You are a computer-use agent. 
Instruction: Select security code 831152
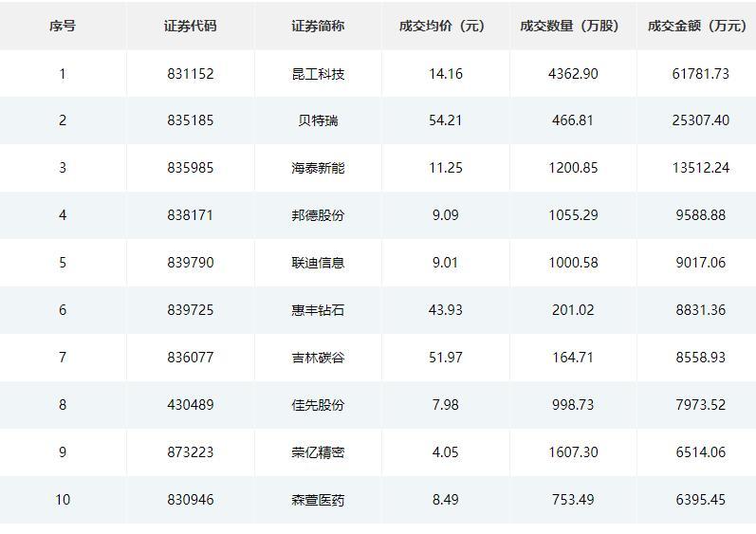[191, 74]
